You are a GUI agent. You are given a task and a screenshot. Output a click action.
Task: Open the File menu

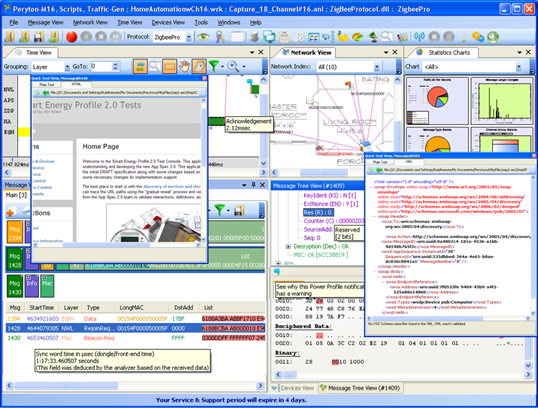(14, 23)
